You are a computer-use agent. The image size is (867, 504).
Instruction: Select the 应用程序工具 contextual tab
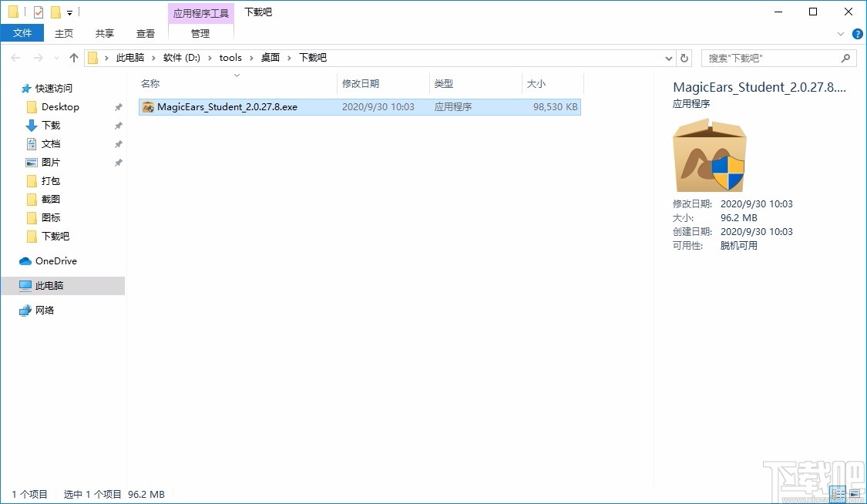pos(200,12)
